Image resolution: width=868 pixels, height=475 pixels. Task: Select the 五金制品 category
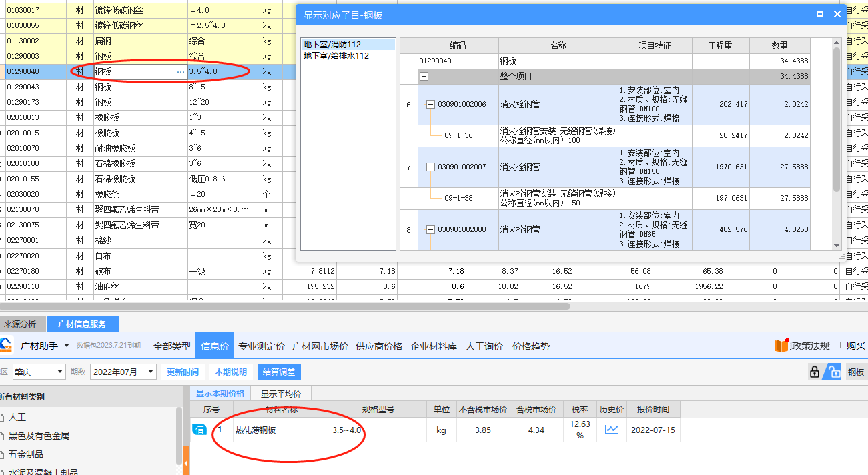click(x=26, y=454)
